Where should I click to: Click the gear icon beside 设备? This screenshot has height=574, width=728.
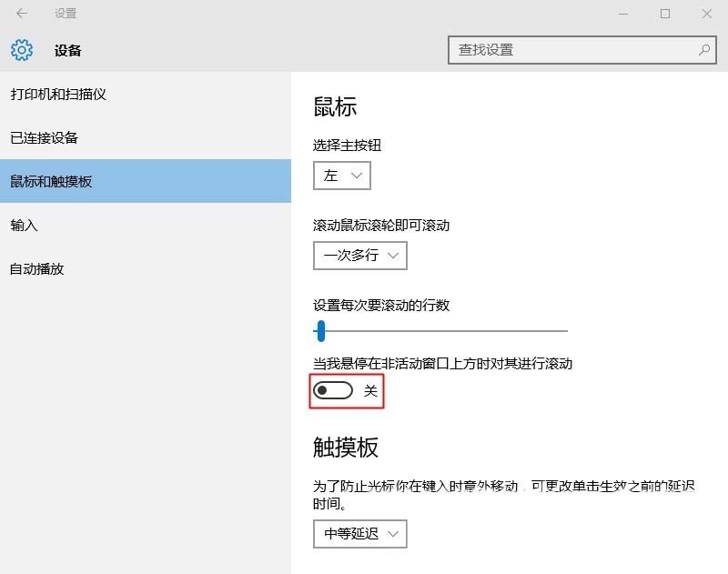click(x=22, y=50)
